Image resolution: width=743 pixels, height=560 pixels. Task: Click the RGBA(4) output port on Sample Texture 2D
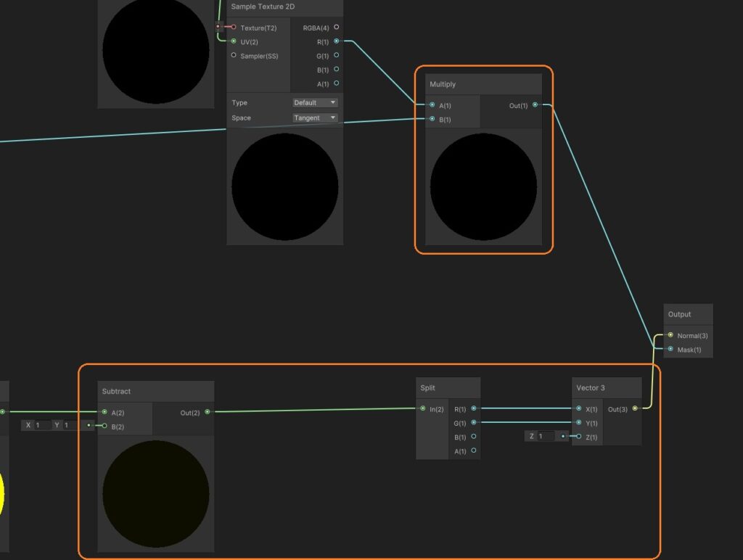337,27
